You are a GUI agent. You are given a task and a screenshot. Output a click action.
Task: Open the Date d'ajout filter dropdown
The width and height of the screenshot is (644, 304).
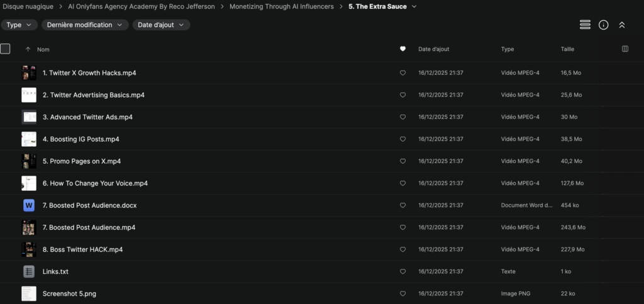point(161,25)
